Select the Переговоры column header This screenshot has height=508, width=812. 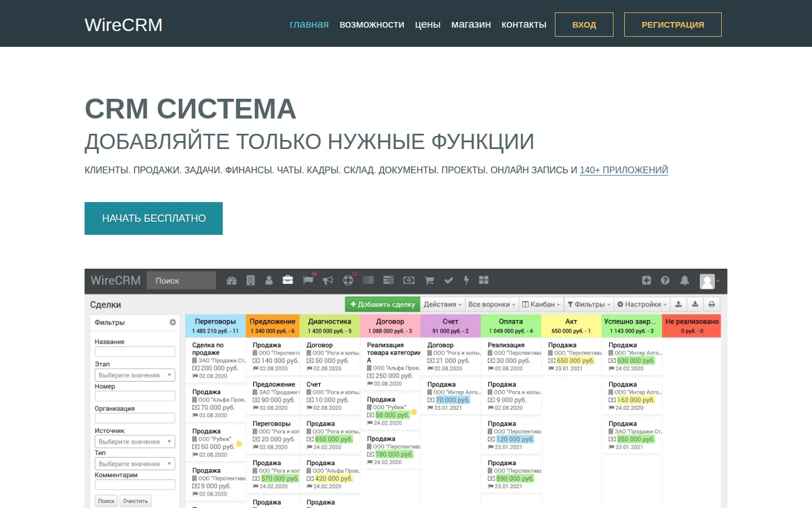tap(215, 326)
